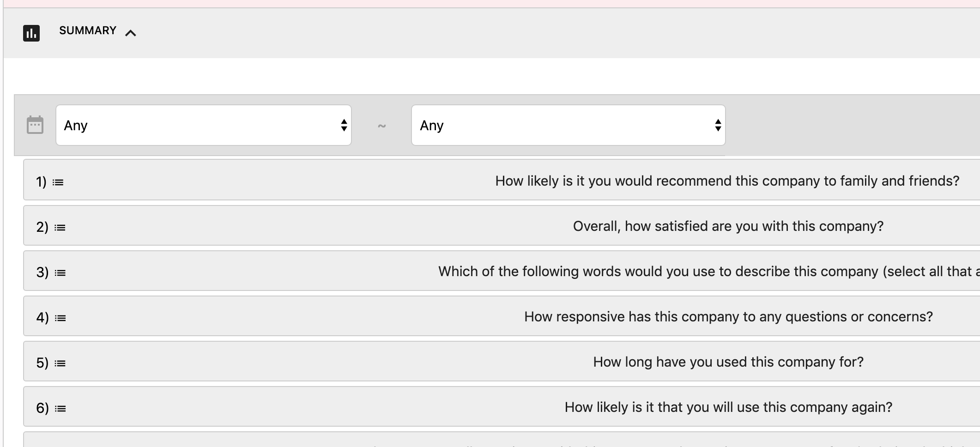Click the calendar date filter icon
This screenshot has width=980, height=447.
(35, 125)
